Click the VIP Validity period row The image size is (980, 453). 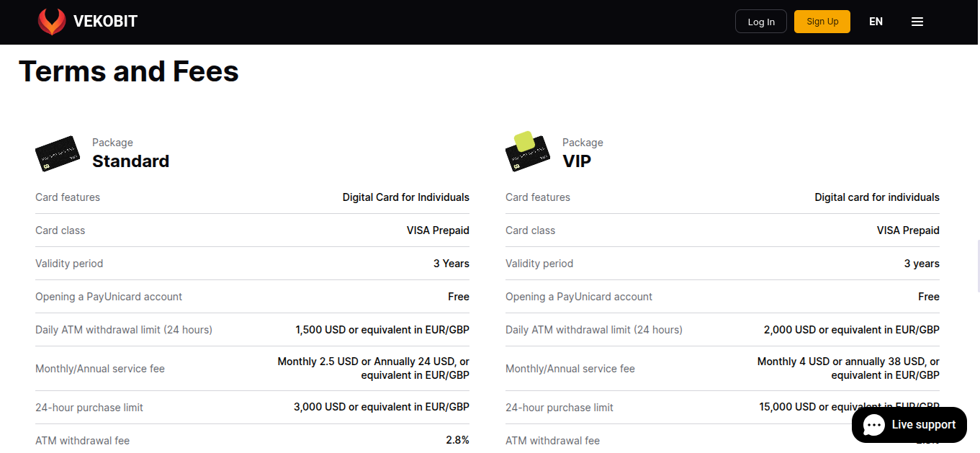tap(722, 264)
